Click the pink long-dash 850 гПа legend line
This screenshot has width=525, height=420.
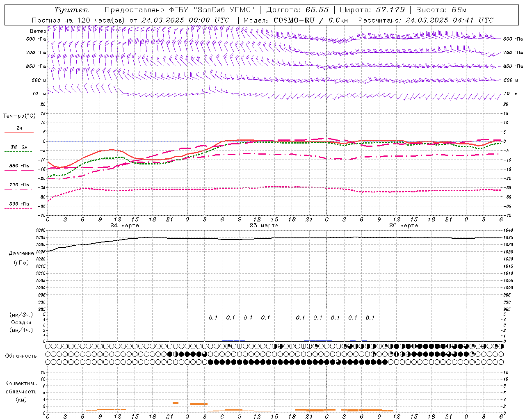19,170
